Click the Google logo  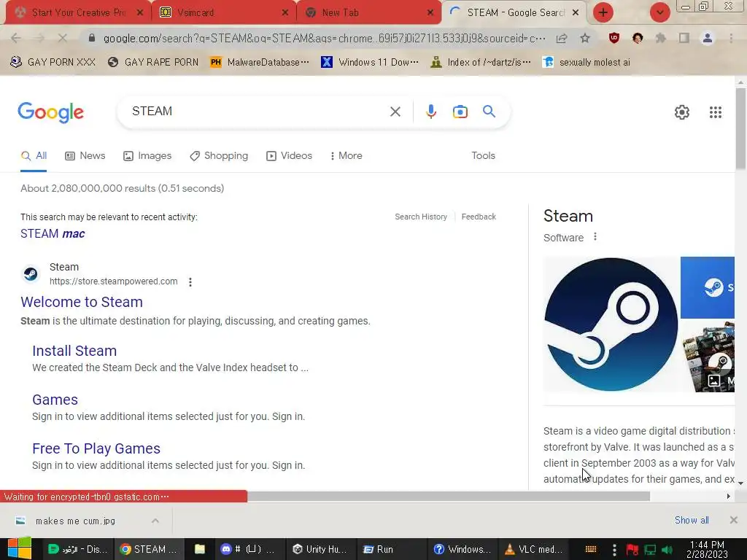tap(50, 112)
